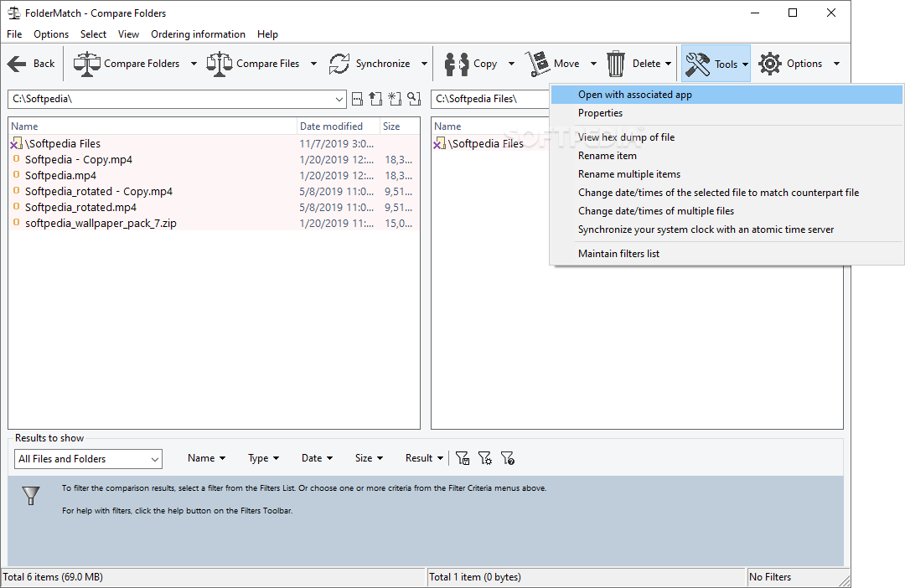Viewport: 905px width, 588px height.
Task: Open the Select menu
Action: click(x=93, y=34)
